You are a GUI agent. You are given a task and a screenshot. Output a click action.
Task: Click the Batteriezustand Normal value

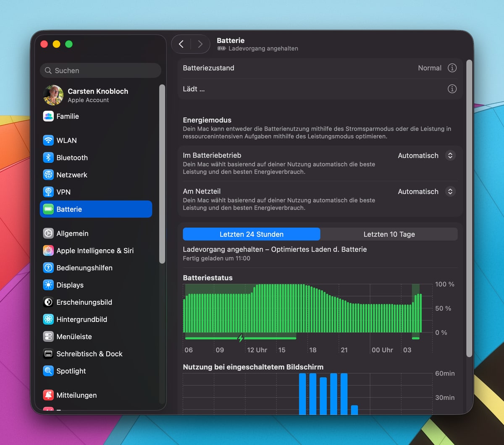pyautogui.click(x=430, y=68)
